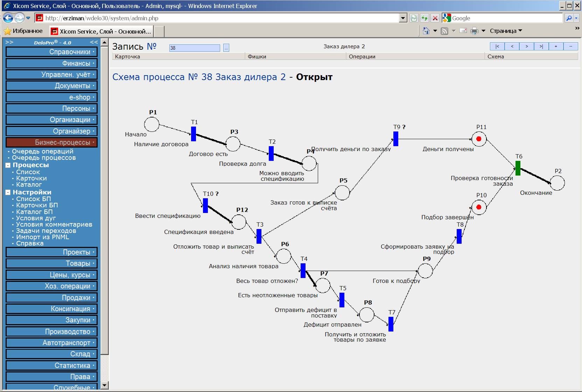Click the T8 transition bar
Image resolution: width=582 pixels, height=392 pixels.
459,236
